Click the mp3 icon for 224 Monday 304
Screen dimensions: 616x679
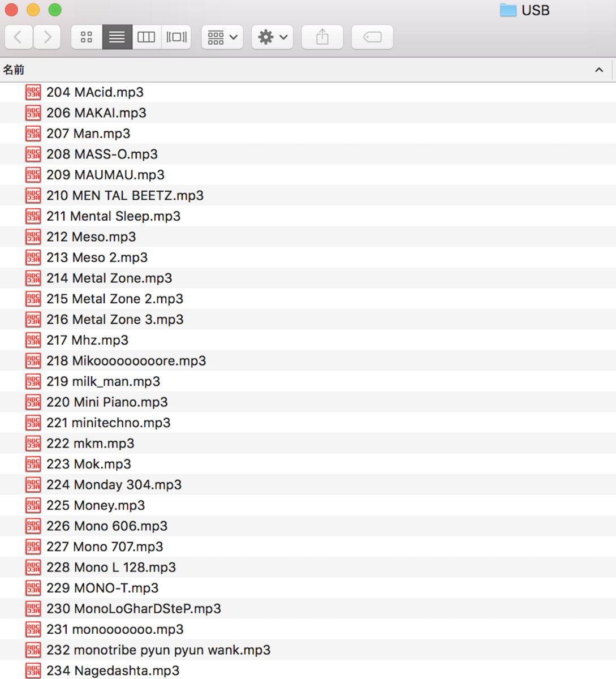point(33,485)
